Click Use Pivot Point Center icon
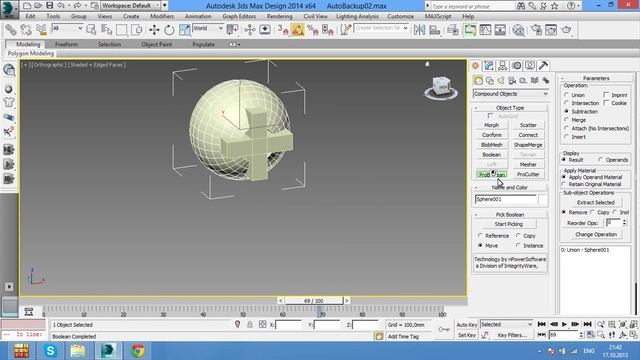640x360 pixels. pos(232,29)
